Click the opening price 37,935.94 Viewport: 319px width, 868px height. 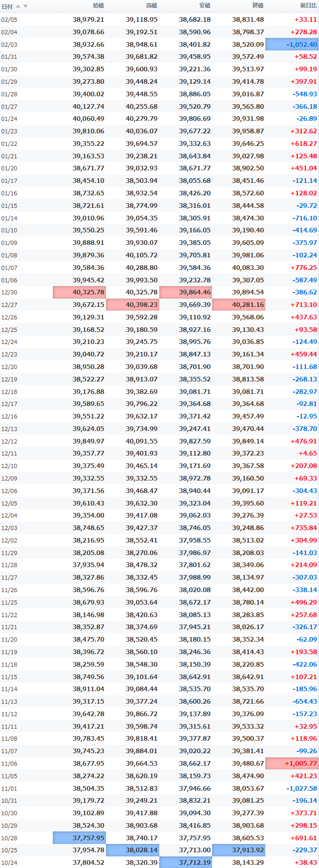(88, 565)
